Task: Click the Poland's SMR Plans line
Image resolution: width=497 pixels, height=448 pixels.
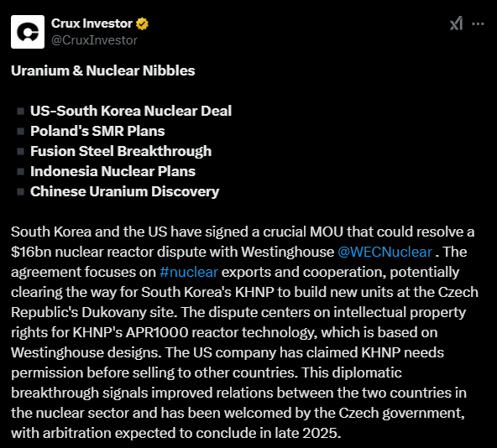Action: [x=97, y=131]
